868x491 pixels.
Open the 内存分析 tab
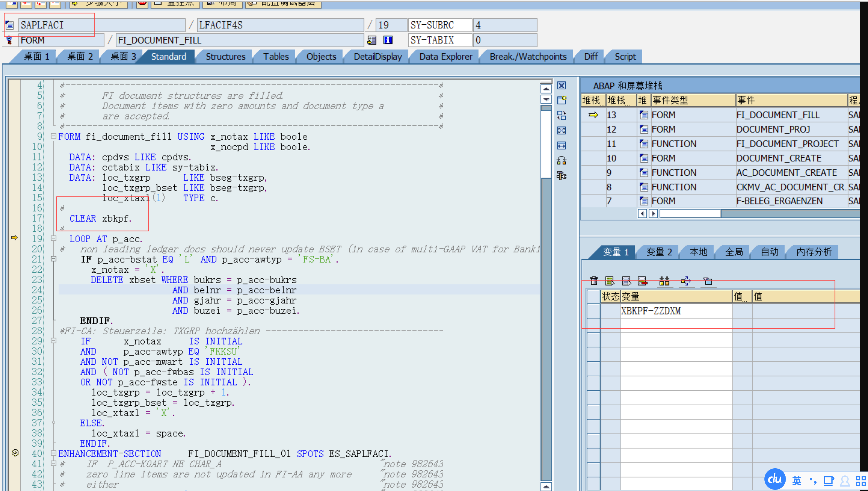tap(814, 252)
